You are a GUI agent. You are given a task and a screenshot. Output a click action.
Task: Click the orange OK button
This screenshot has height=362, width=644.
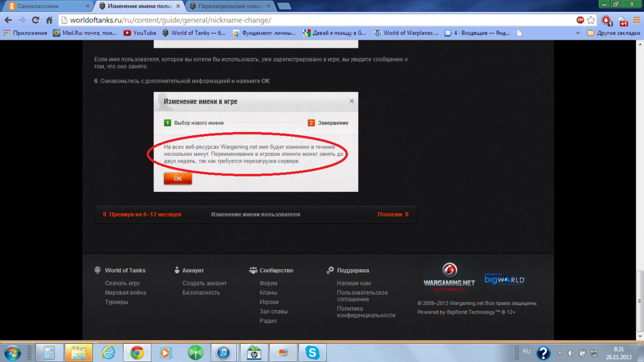[178, 179]
